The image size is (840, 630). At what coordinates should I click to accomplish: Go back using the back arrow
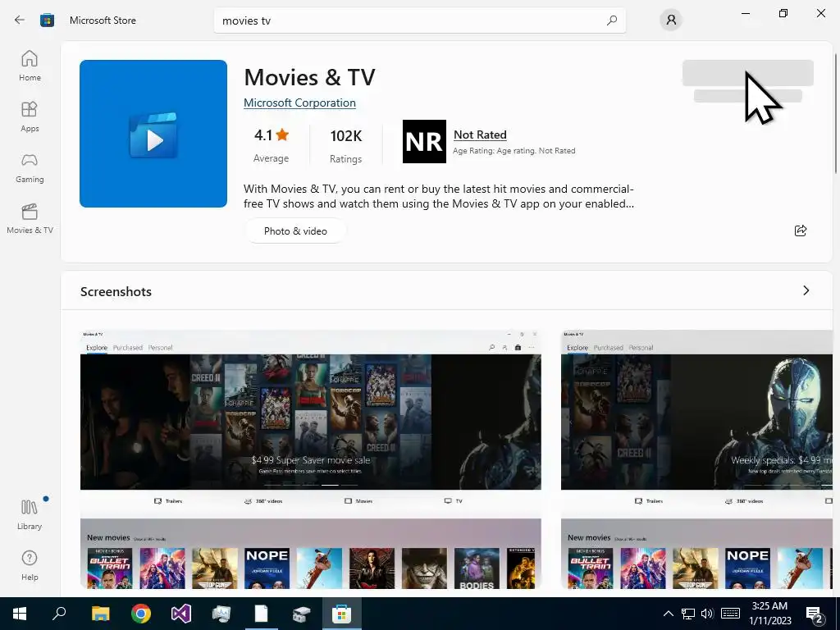coord(20,21)
